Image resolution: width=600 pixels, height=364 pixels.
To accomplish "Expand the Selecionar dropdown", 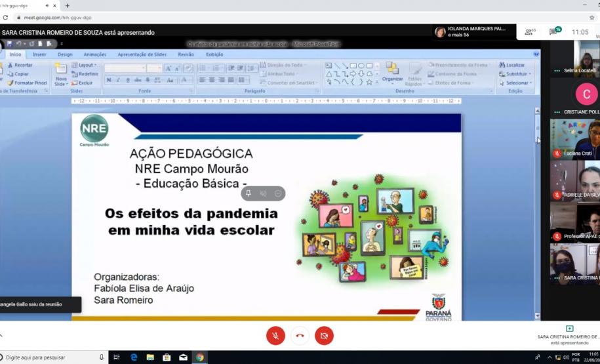I will (x=515, y=83).
